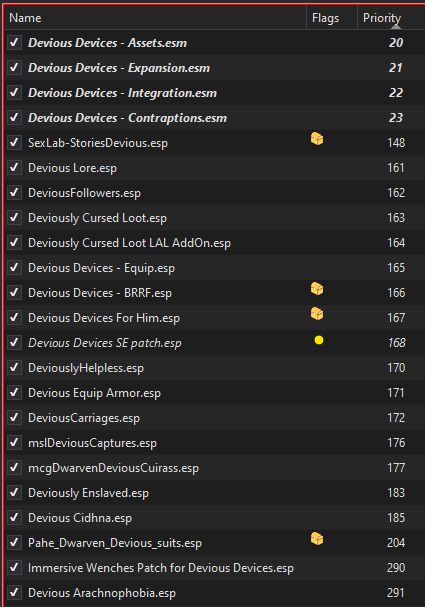Screen dimensions: 425x607
Task: Select plugin name Devious Devices - Assets.esm
Action: [108, 43]
